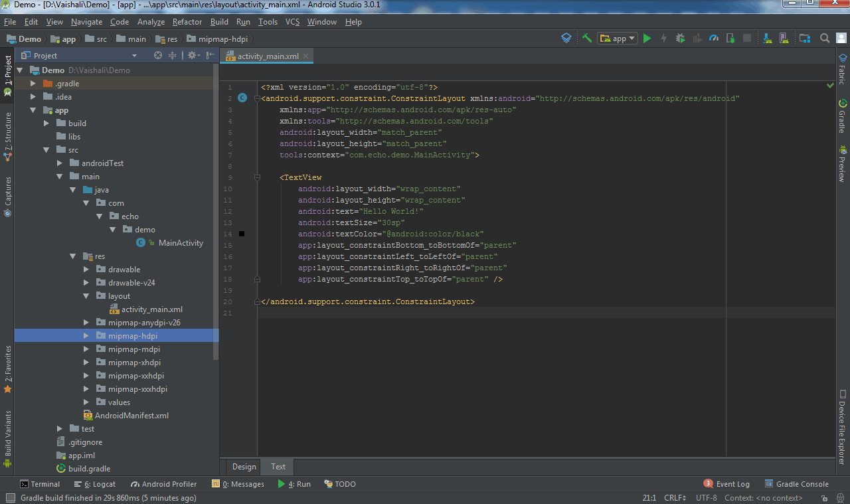
Task: Open the app run configuration dropdown
Action: pos(618,39)
